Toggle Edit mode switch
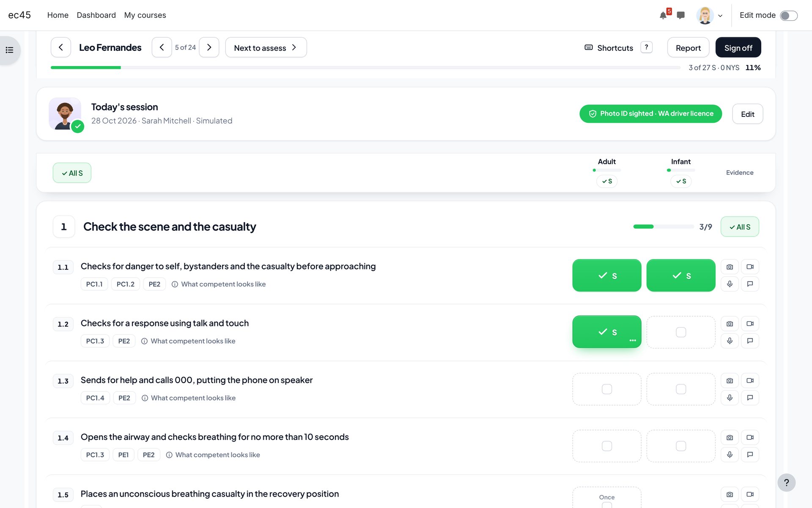This screenshot has width=812, height=508. tap(789, 16)
